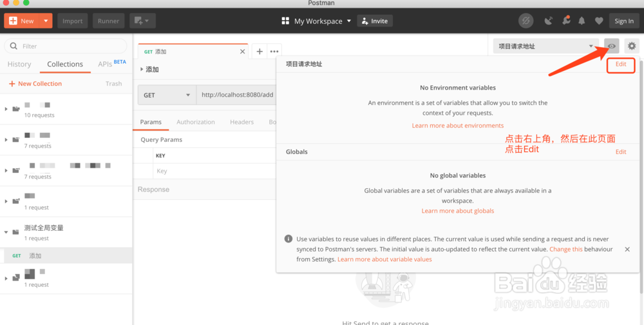The height and width of the screenshot is (325, 644).
Task: Switch to the Headers tab
Action: coord(241,122)
